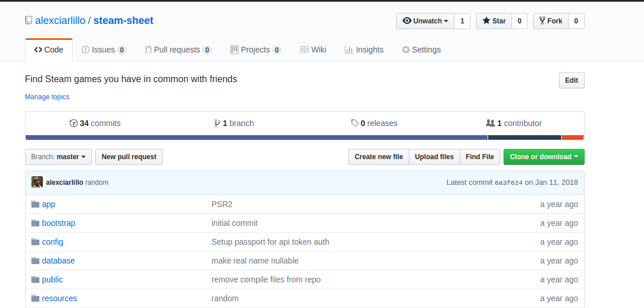
Task: Open the Projects tab
Action: tap(255, 50)
